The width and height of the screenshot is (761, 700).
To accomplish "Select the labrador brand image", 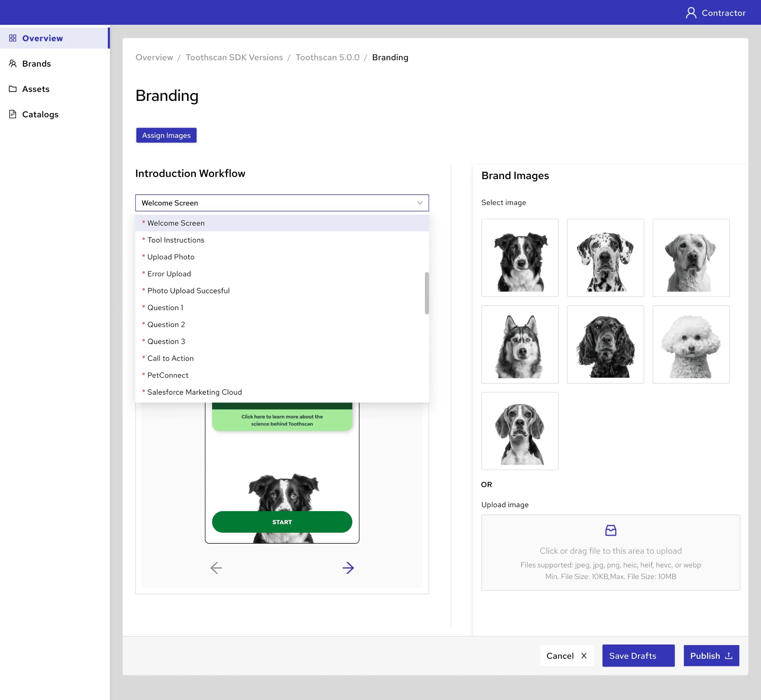I will click(691, 258).
